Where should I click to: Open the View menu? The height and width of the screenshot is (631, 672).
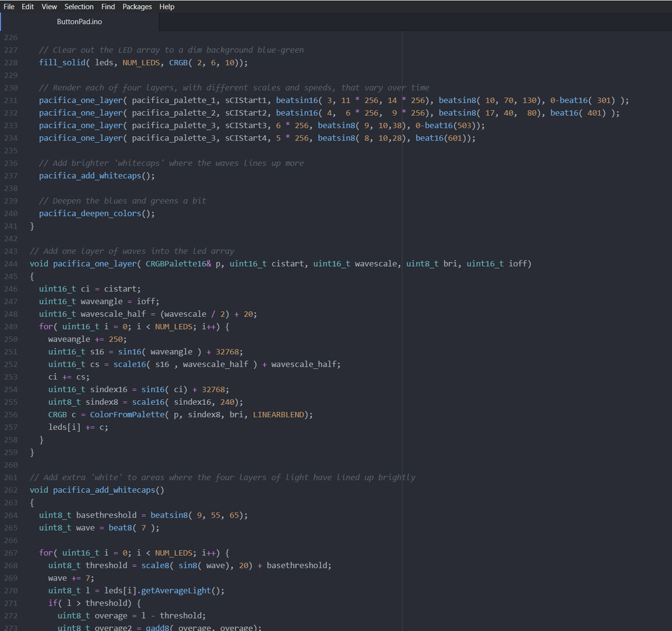[x=49, y=7]
